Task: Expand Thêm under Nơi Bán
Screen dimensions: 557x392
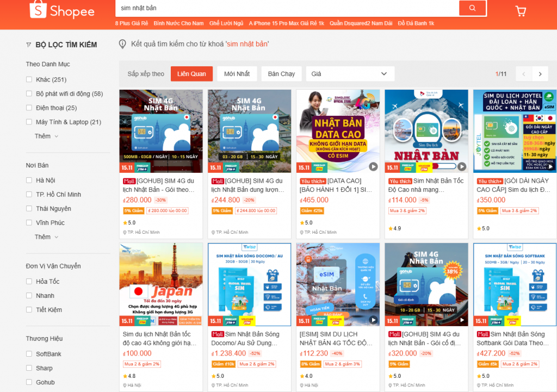Action: point(46,237)
